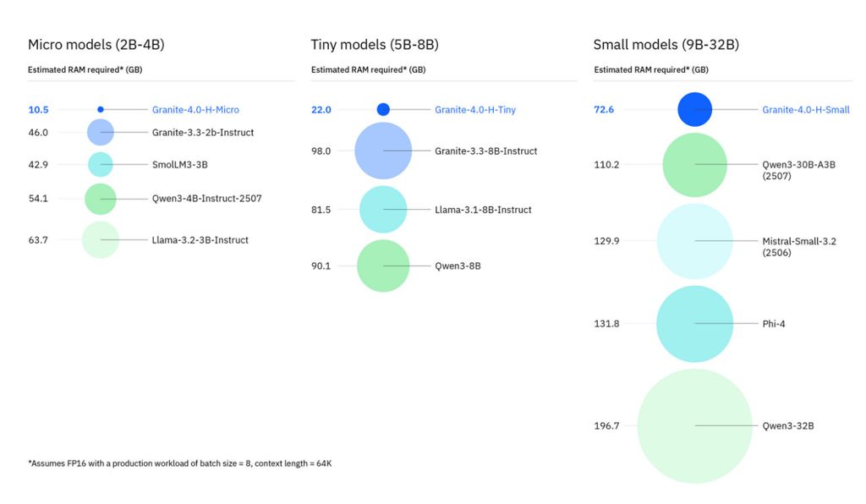Click the Granite-4.0-H-Tiny blue label
The width and height of the screenshot is (866, 504).
[x=475, y=110]
